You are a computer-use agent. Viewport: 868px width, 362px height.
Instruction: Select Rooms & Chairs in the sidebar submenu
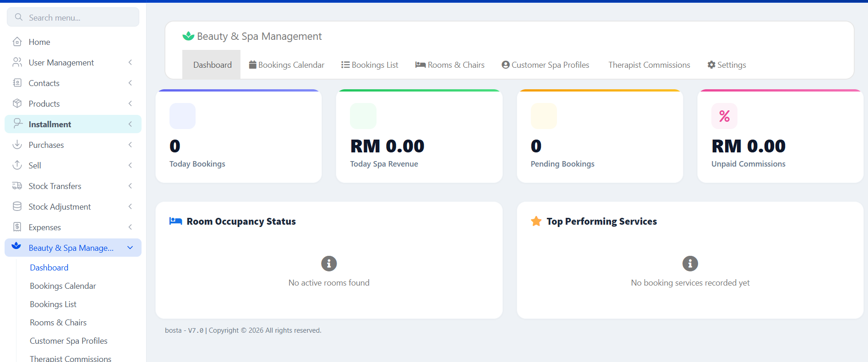click(58, 322)
